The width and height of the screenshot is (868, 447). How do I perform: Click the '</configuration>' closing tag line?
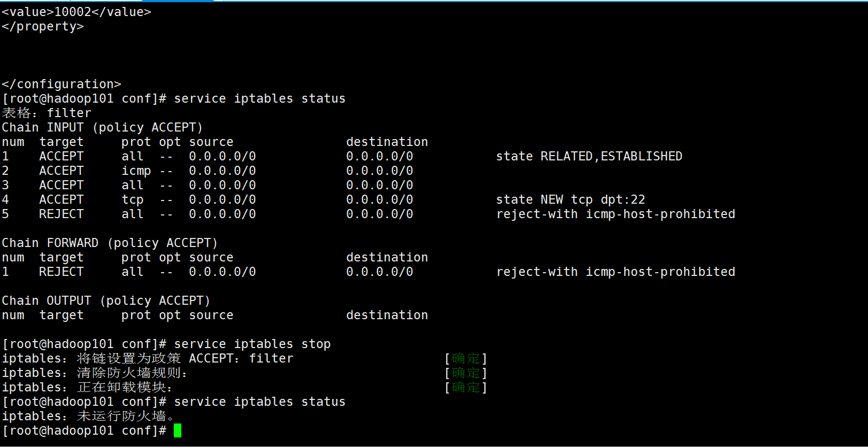tap(62, 84)
